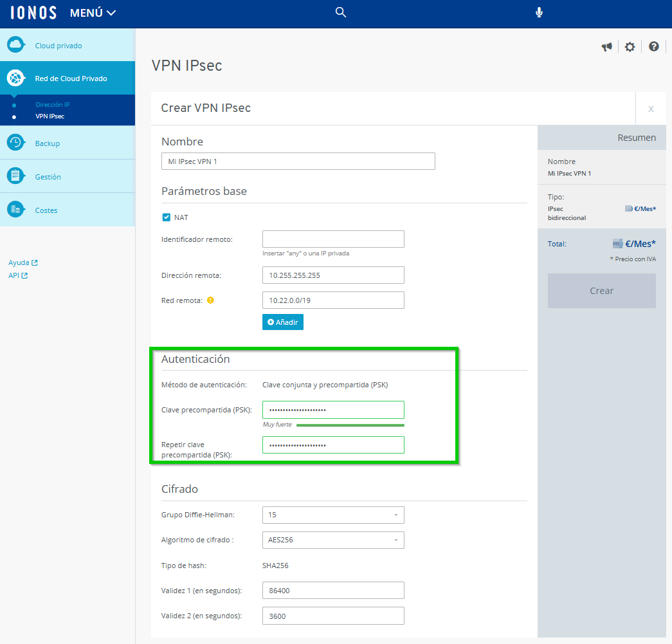Click the Identificador remoto input field
672x644 pixels.
[x=333, y=239]
